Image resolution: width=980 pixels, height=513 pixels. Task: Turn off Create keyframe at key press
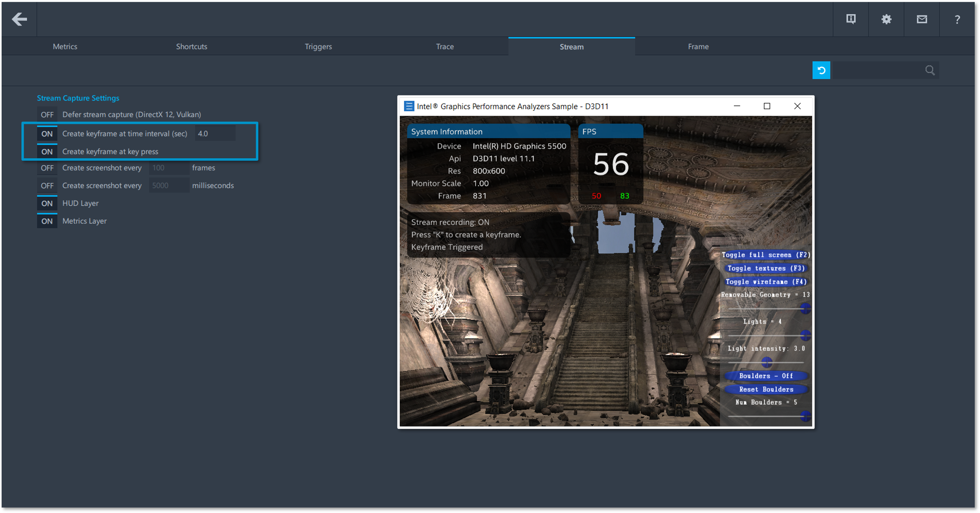click(47, 151)
